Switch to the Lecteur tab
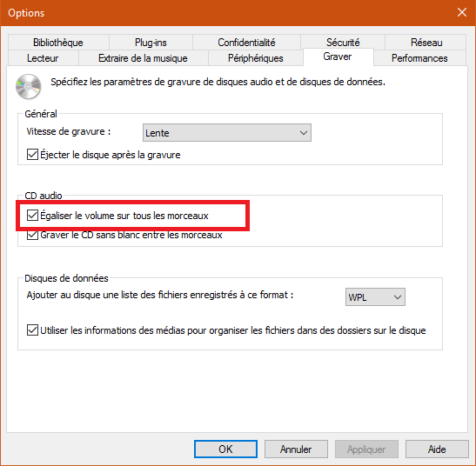The width and height of the screenshot is (476, 466). (43, 58)
